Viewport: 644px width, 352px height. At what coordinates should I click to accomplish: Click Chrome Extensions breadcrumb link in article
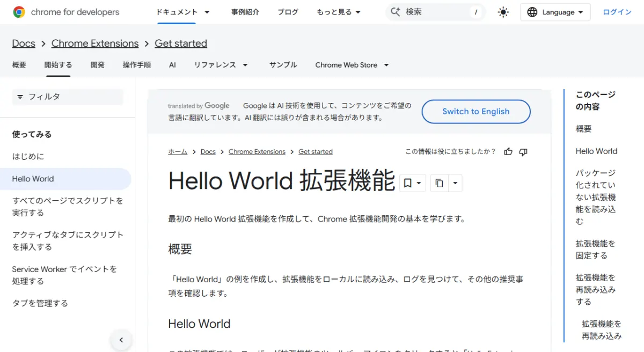[257, 152]
